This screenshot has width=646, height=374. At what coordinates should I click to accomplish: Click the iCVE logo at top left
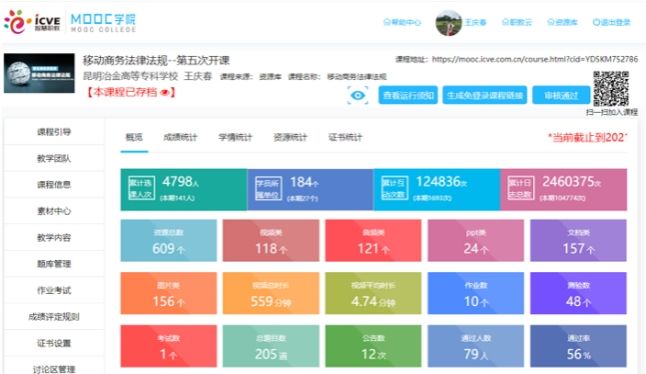click(32, 22)
